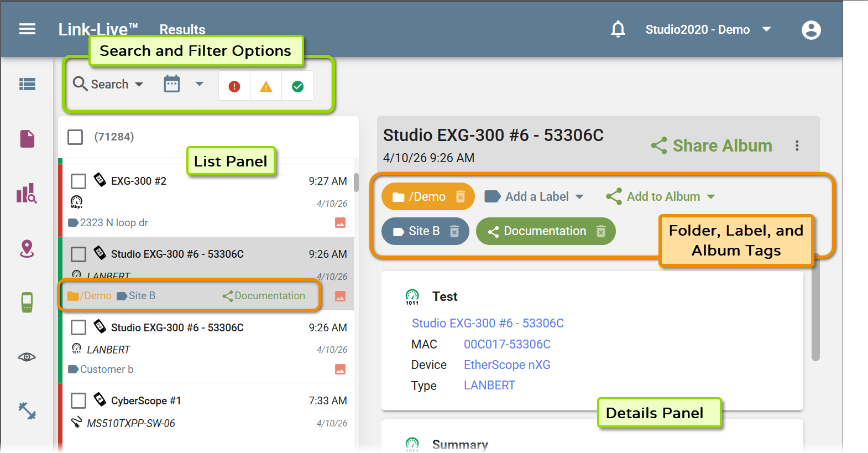Open the user account profile icon
868x453 pixels.
[811, 30]
